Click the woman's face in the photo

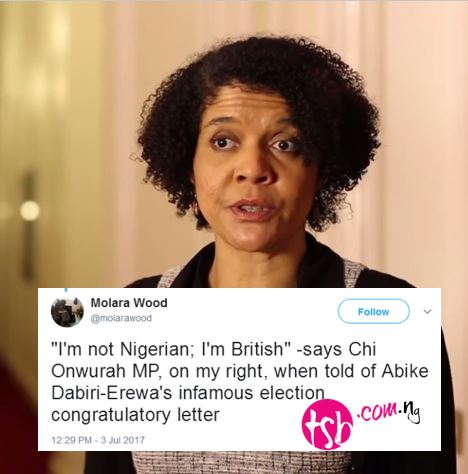click(252, 167)
